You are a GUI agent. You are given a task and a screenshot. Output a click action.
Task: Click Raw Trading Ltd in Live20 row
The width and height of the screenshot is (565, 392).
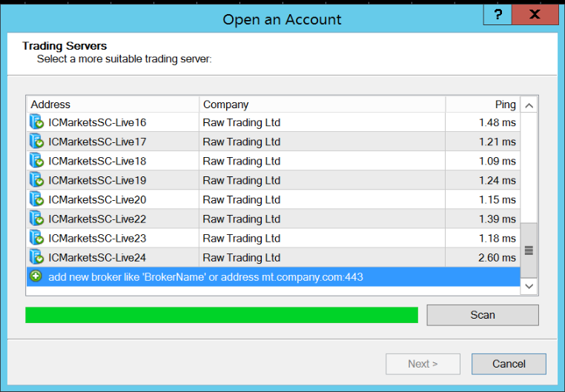pyautogui.click(x=242, y=200)
